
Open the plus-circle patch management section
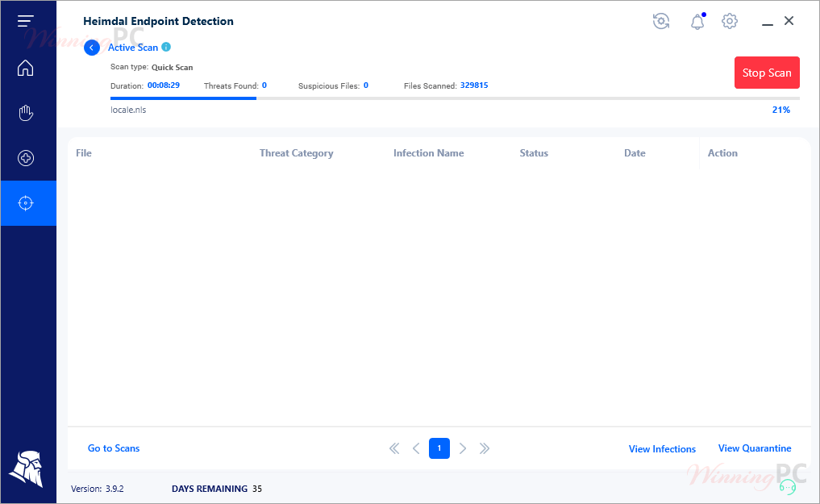click(x=26, y=158)
